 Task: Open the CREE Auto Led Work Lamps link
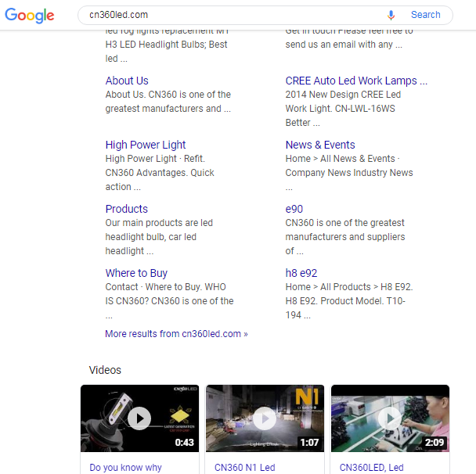[356, 81]
